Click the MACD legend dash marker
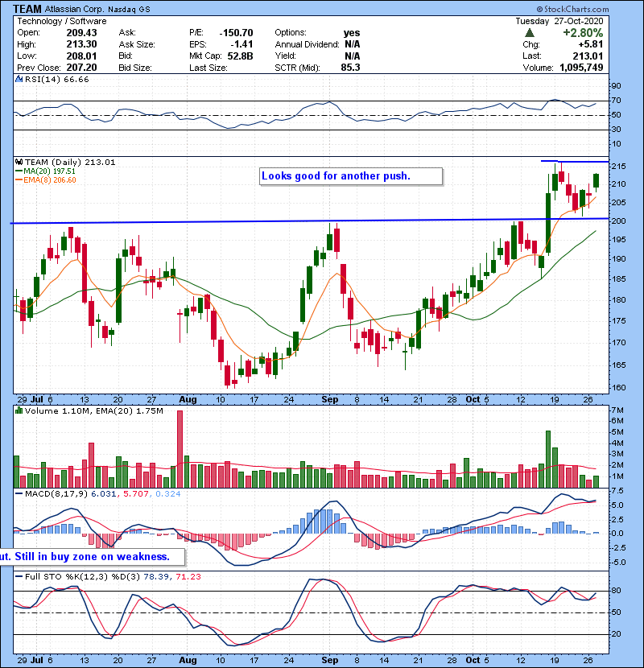The width and height of the screenshot is (644, 668). pyautogui.click(x=19, y=494)
